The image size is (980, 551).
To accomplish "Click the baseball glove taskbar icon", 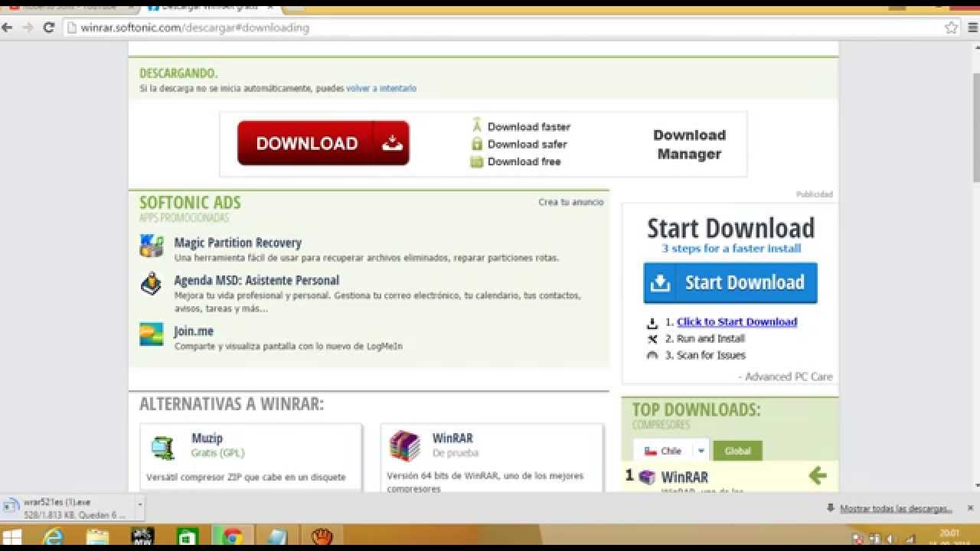I will 322,537.
